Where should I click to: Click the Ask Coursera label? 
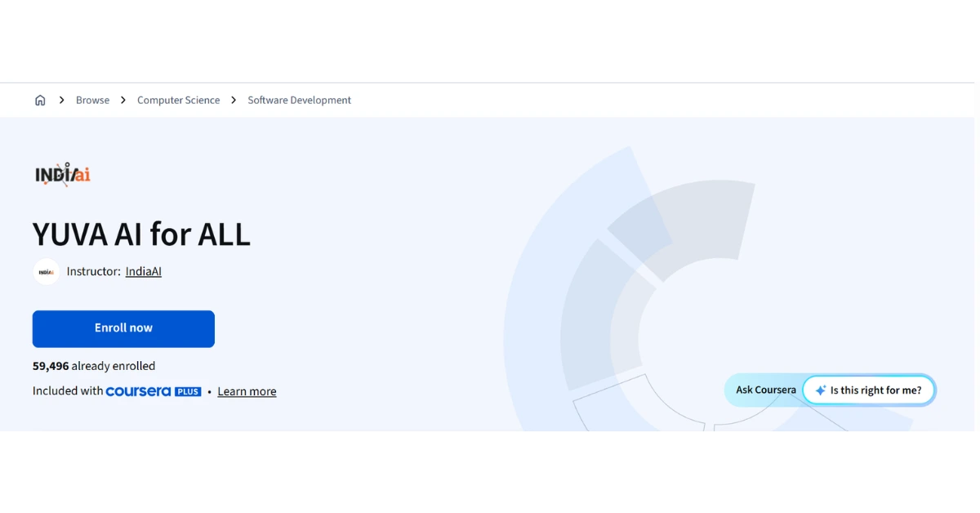765,390
